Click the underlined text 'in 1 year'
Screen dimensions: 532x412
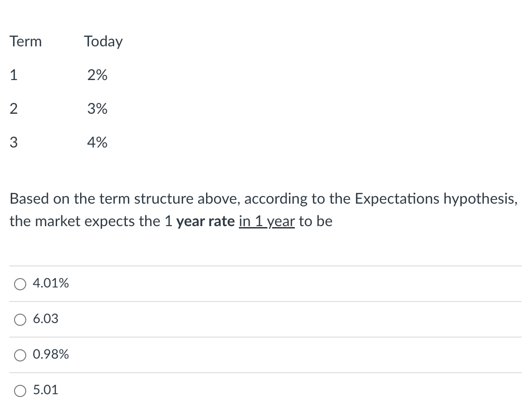266,221
